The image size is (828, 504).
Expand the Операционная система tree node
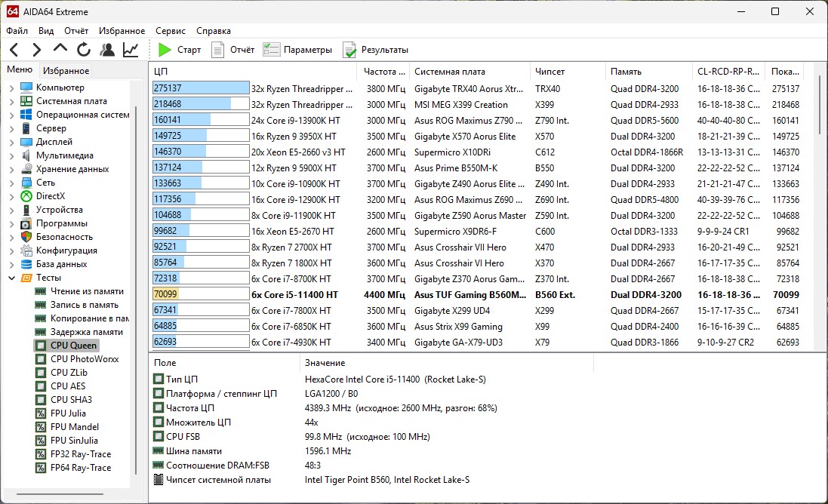11,115
